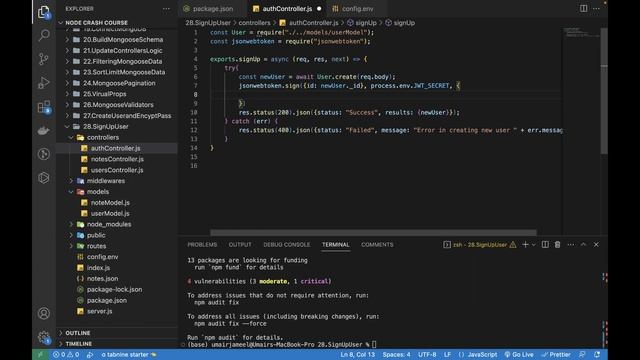Expand the OUTLINE section
This screenshot has height=360, width=640.
(117, 333)
